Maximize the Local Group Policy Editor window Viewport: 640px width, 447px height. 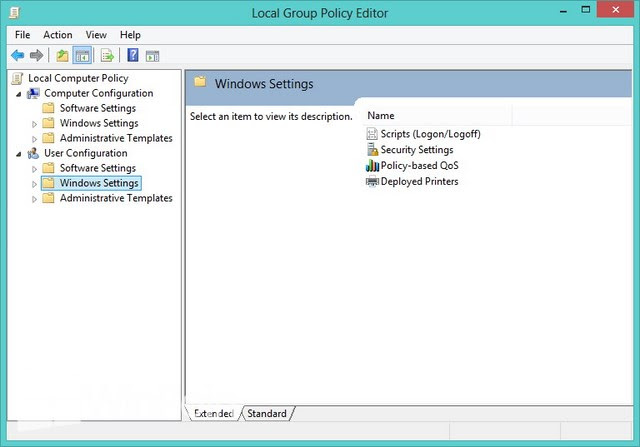[586, 10]
